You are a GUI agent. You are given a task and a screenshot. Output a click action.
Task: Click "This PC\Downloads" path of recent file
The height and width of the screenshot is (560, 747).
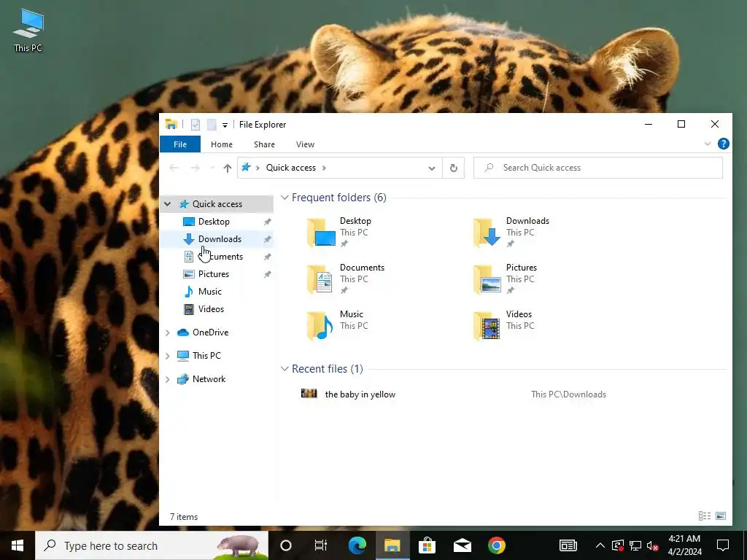(x=568, y=394)
